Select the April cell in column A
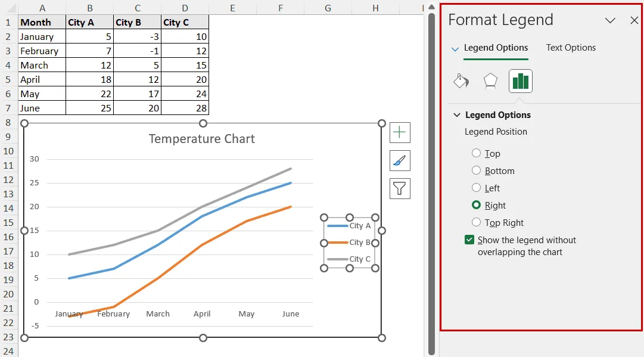Viewport: 644px width, 357px height. (x=42, y=79)
